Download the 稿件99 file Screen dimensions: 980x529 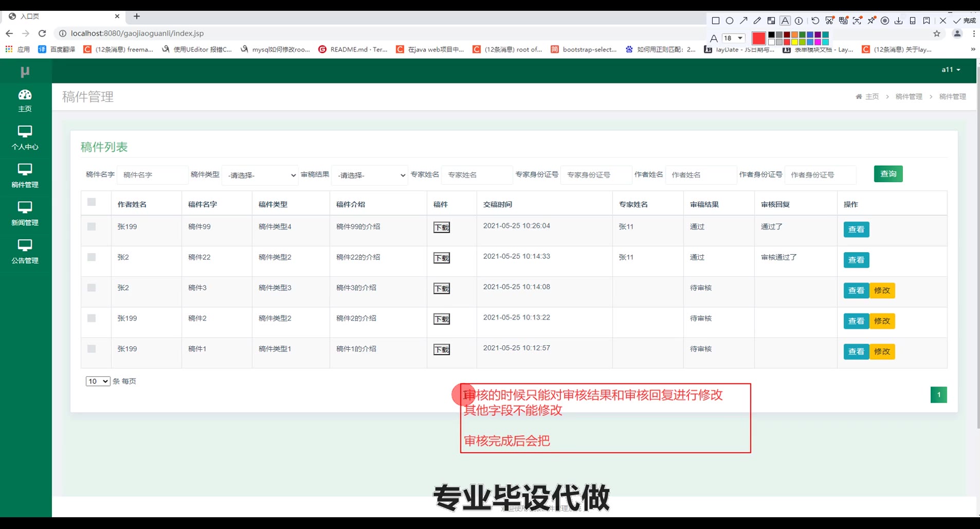[442, 227]
